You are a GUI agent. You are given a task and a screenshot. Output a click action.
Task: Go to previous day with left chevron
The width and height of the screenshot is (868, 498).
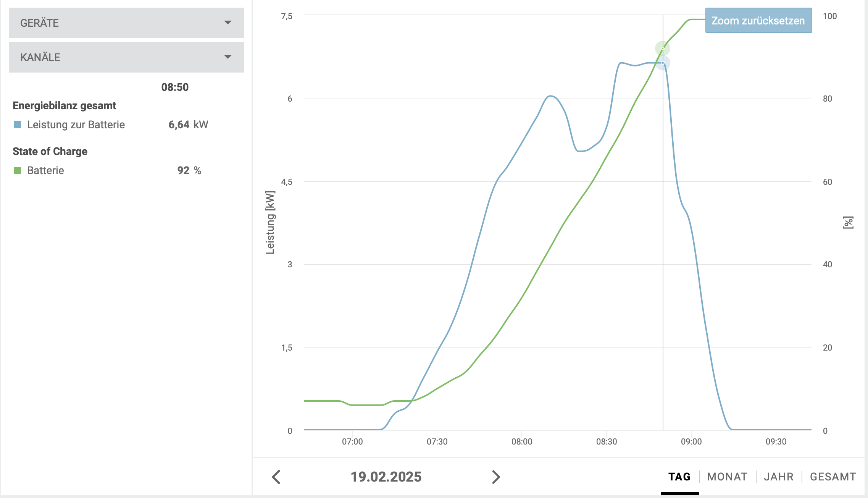coord(276,477)
